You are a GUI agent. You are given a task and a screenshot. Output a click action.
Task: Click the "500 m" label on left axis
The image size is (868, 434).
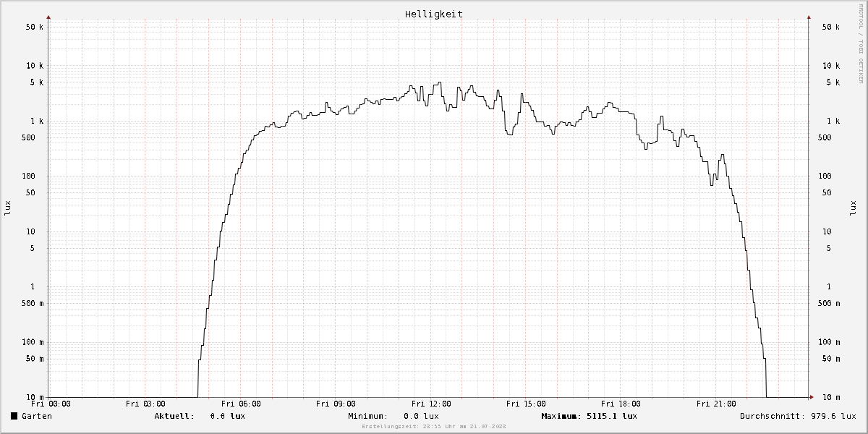(31, 304)
